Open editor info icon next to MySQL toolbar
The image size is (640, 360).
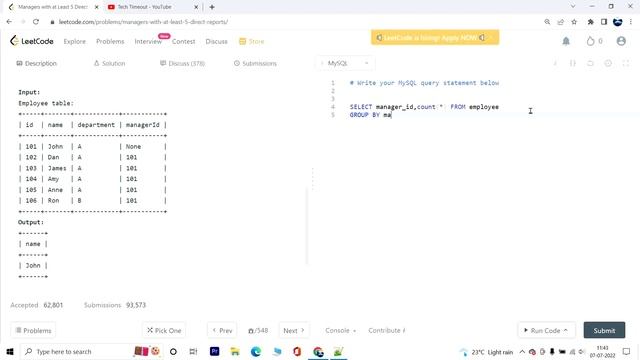coord(555,63)
